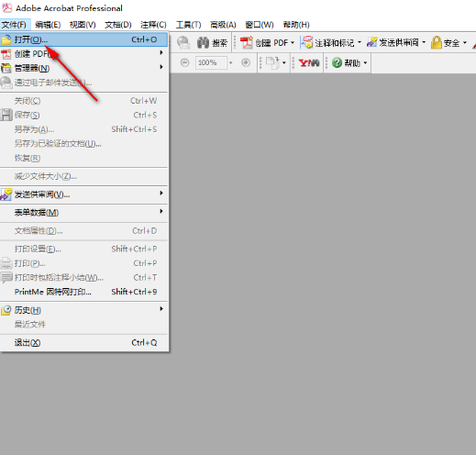Open the zoom level dropdown arrow
The width and height of the screenshot is (476, 455).
click(x=231, y=62)
